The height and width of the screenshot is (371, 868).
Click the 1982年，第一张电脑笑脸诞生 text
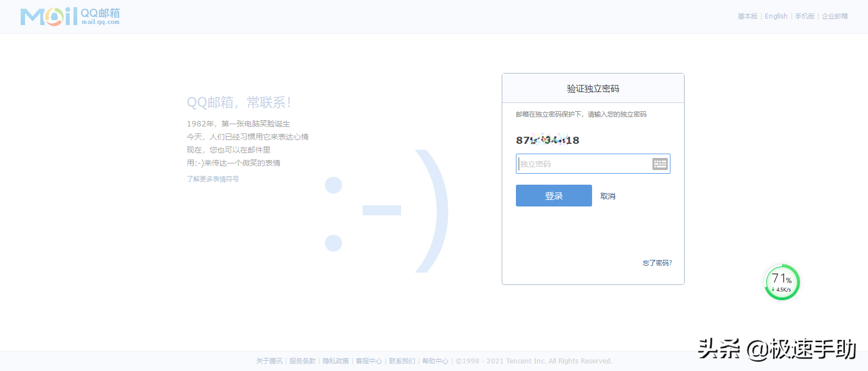[x=238, y=124]
